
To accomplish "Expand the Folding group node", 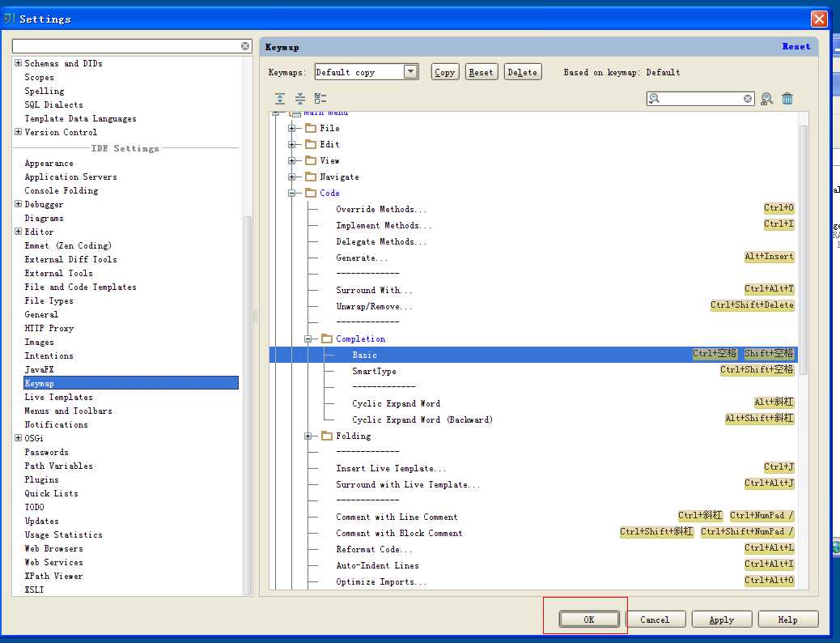I will click(x=308, y=436).
